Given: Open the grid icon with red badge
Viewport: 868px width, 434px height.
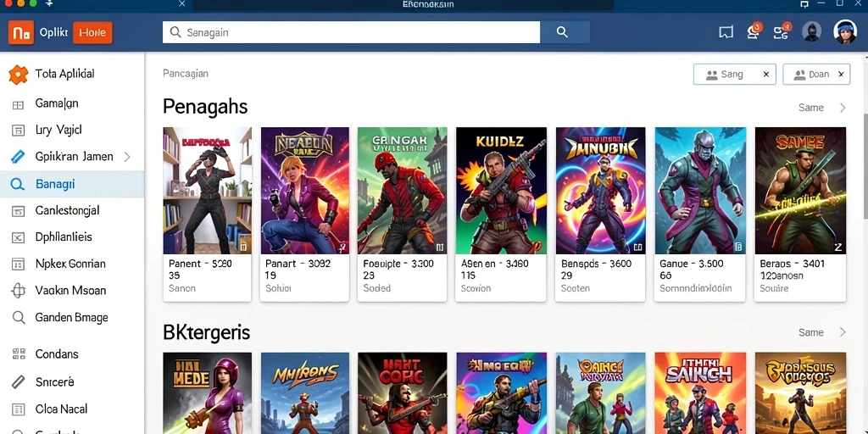Looking at the screenshot, I should point(782,31).
